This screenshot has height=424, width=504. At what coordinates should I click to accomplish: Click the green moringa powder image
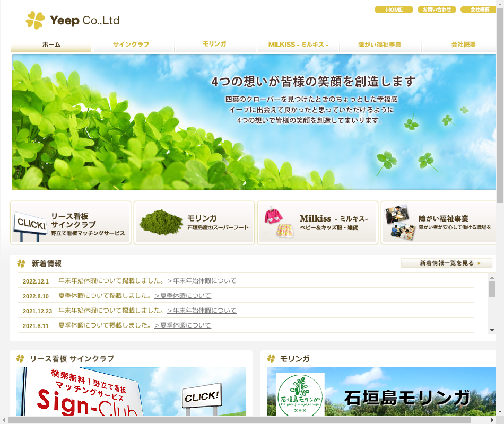coord(161,222)
